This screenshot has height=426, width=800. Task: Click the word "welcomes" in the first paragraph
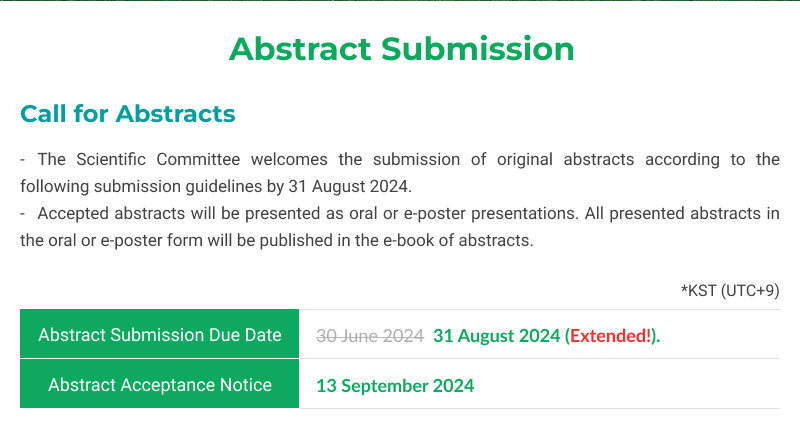289,159
